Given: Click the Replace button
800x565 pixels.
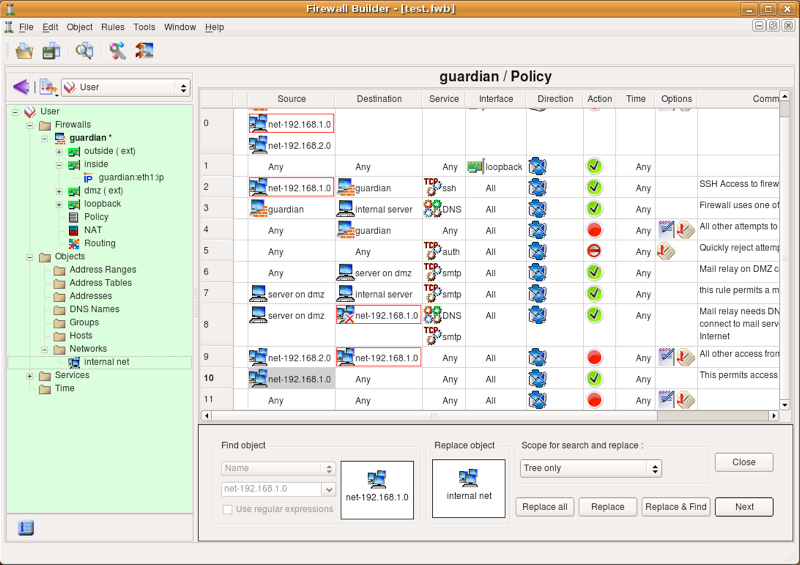Looking at the screenshot, I should [x=607, y=507].
